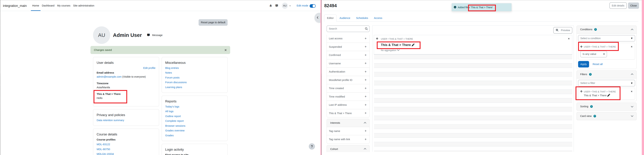Click the search magnifier in report sidebar
The height and width of the screenshot is (155, 644).
(366, 29)
